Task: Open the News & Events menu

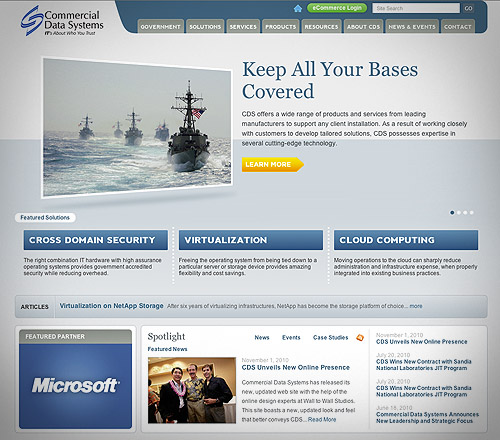Action: pyautogui.click(x=412, y=27)
